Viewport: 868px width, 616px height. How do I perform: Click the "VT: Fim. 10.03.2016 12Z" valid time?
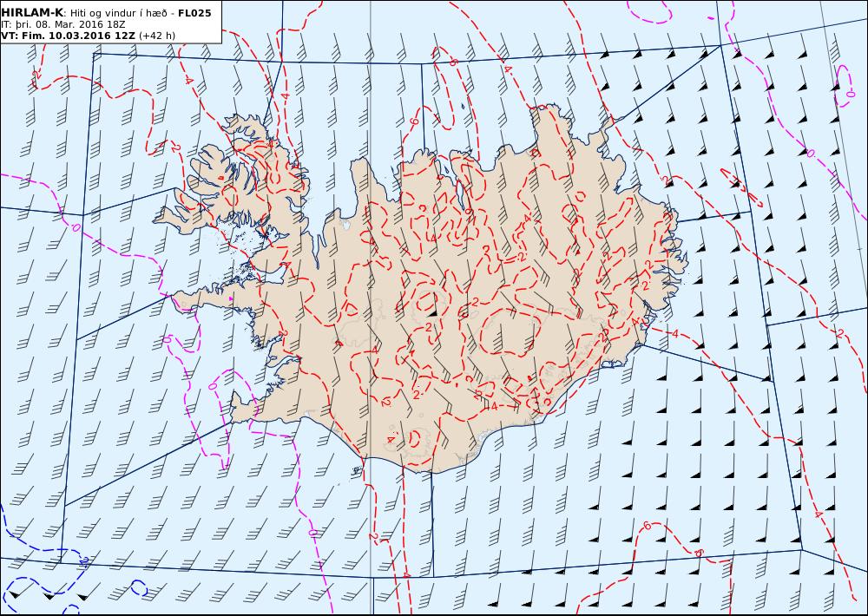pos(68,36)
